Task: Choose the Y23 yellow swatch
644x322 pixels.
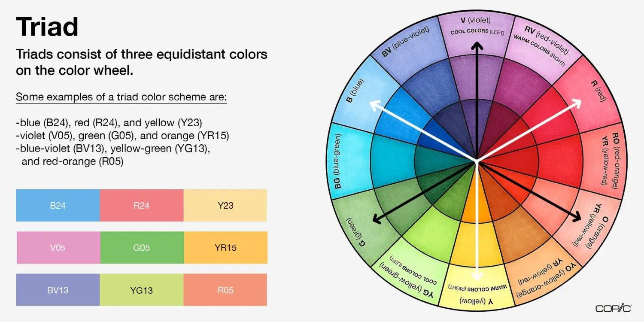Action: coord(225,206)
